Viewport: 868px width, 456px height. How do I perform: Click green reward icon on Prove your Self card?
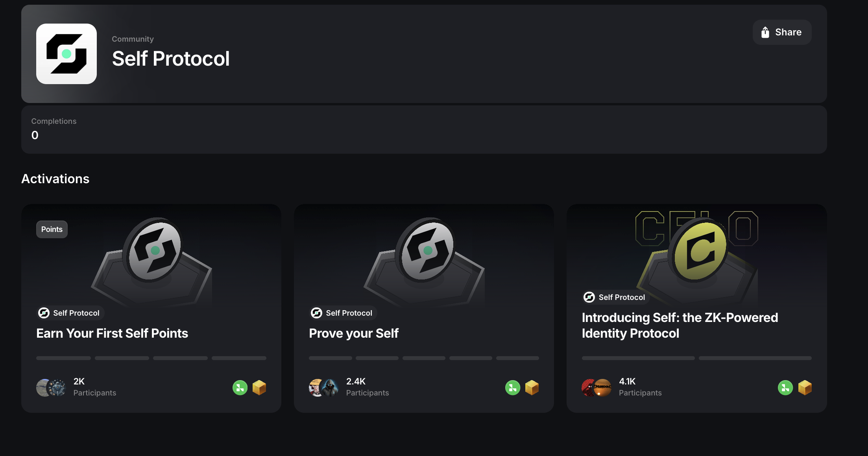513,388
